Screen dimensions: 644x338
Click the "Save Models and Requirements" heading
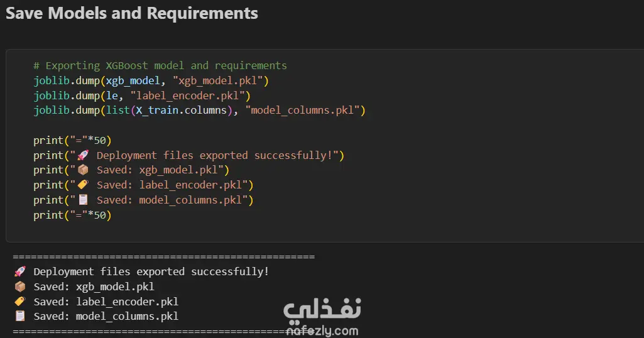(132, 13)
